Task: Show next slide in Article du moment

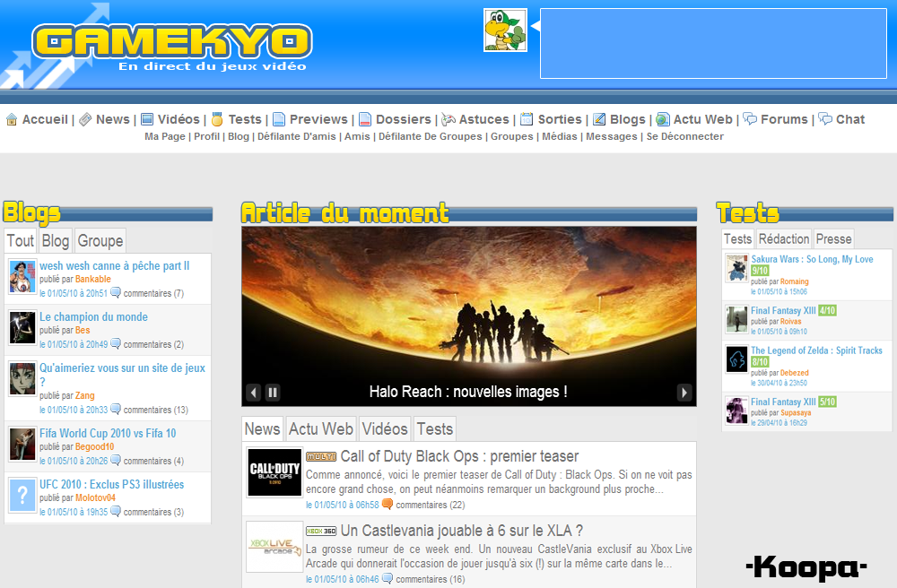Action: coord(684,393)
